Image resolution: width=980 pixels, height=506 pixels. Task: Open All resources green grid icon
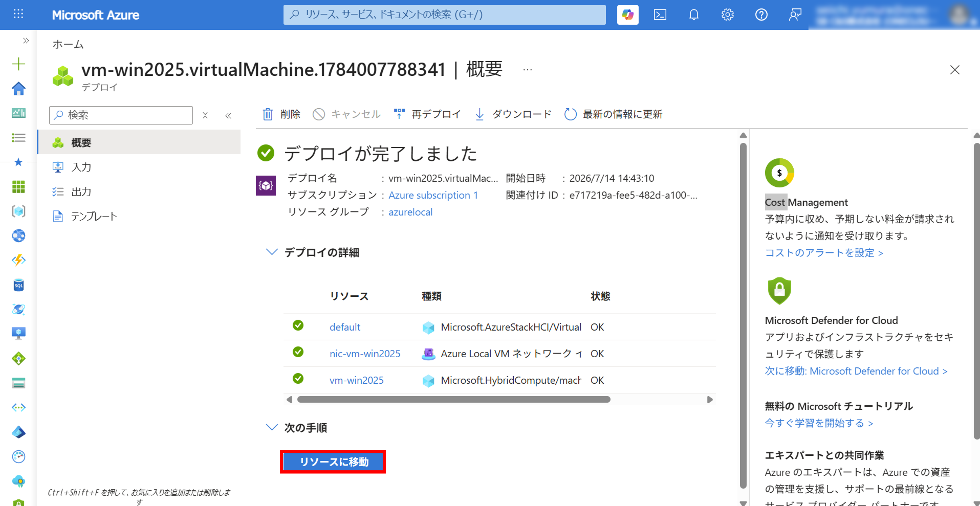click(x=18, y=187)
